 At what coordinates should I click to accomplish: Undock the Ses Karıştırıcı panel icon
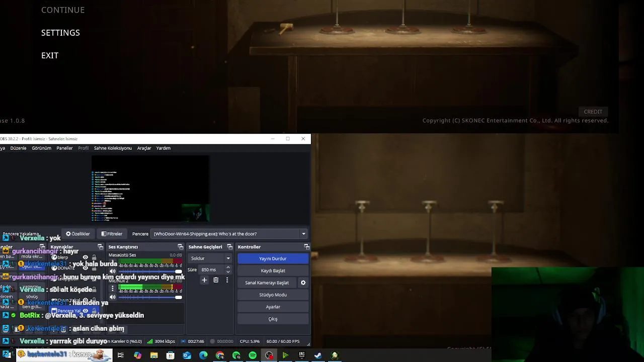pos(180,247)
